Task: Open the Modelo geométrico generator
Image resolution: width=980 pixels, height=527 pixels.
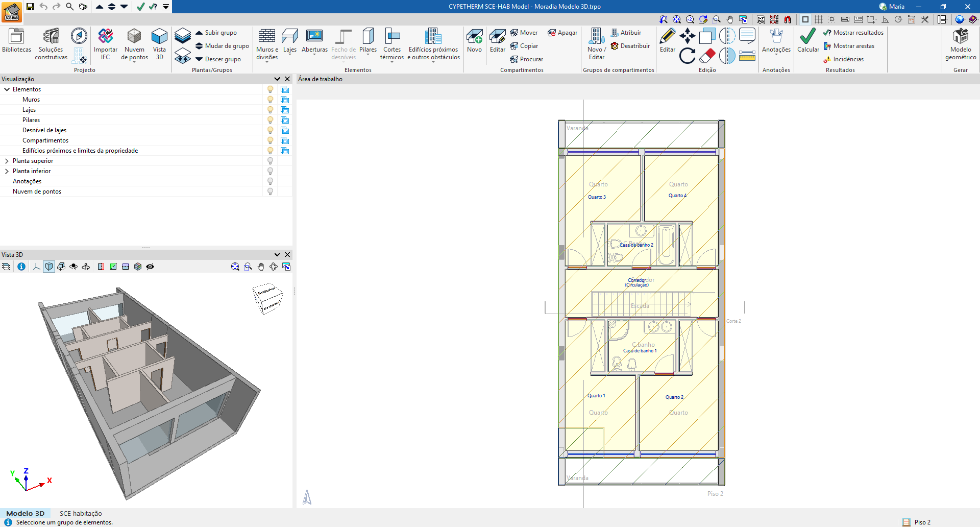Action: 960,41
